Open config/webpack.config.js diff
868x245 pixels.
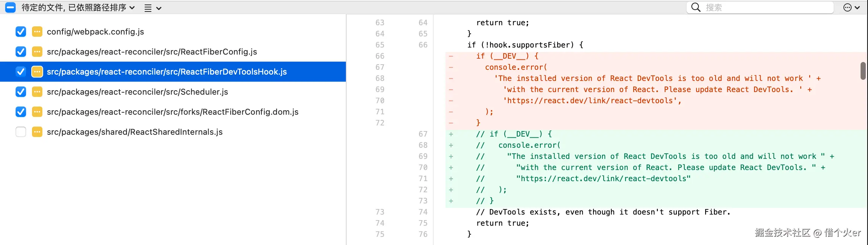pyautogui.click(x=95, y=32)
